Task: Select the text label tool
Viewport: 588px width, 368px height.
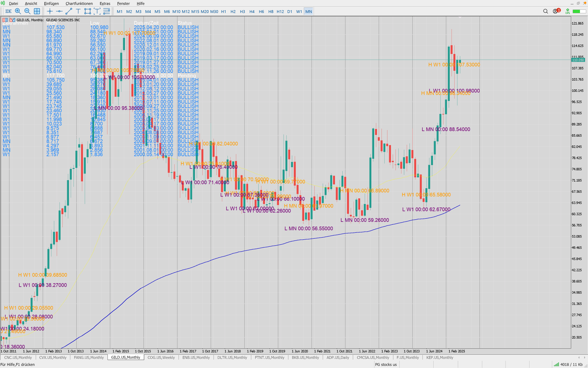Action: pyautogui.click(x=78, y=12)
